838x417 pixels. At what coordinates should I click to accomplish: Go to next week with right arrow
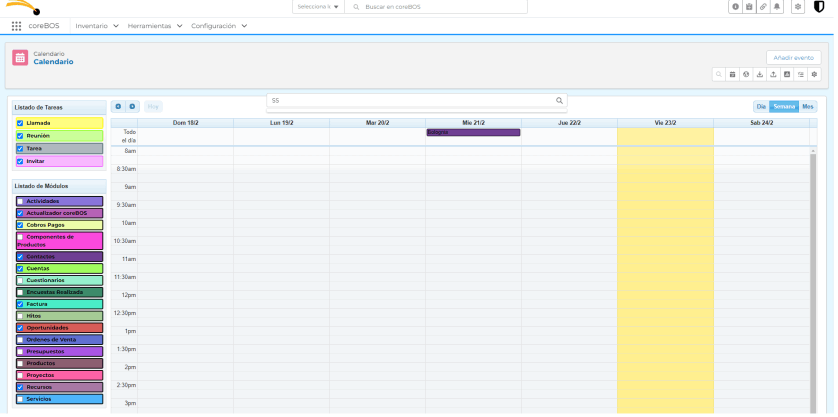point(132,106)
